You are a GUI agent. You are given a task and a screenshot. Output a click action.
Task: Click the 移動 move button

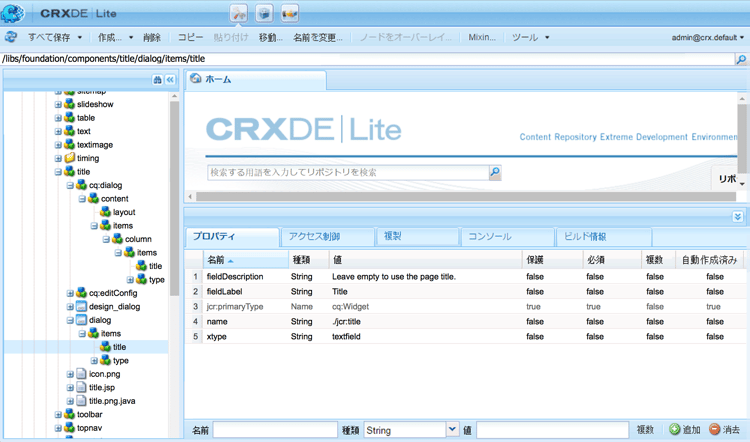point(271,37)
